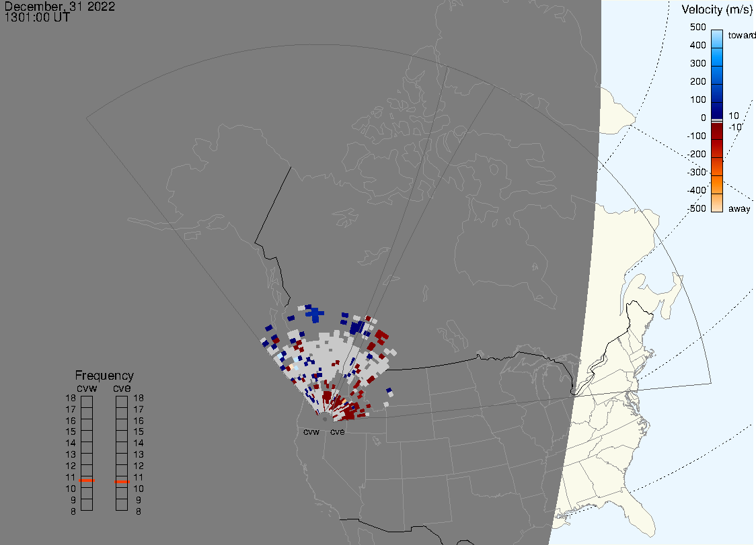Viewport: 756px width, 545px height.
Task: Click the cve heading above the frequency bar
Action: pos(122,388)
